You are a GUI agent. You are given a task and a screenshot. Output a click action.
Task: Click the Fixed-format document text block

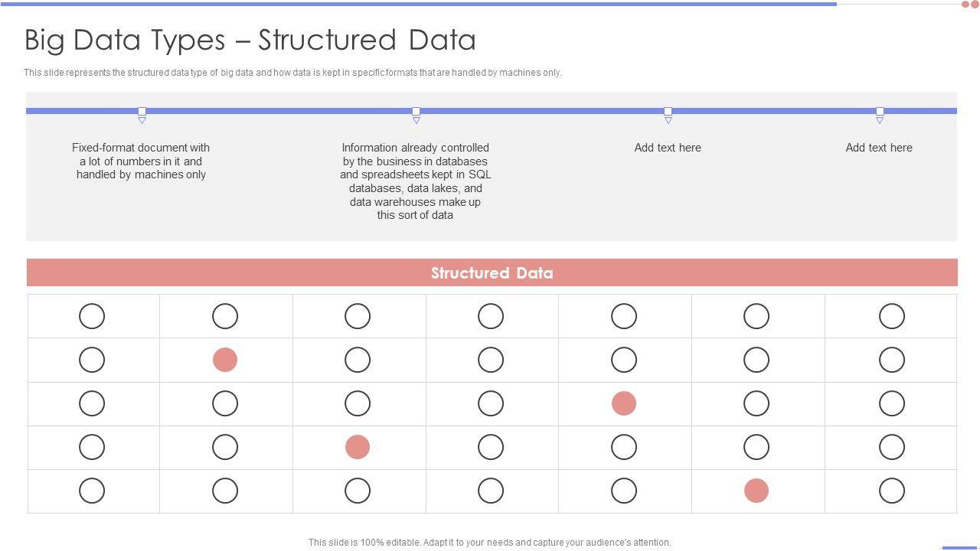(141, 161)
